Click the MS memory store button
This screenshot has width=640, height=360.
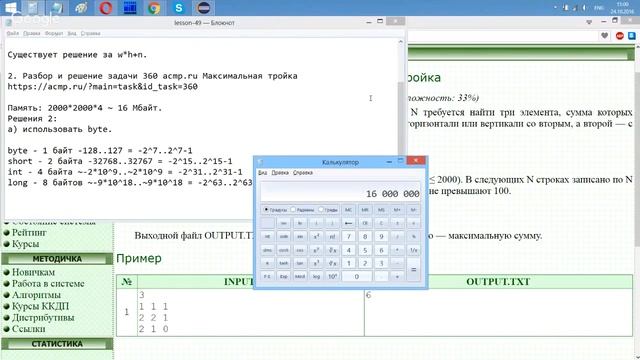381,210
